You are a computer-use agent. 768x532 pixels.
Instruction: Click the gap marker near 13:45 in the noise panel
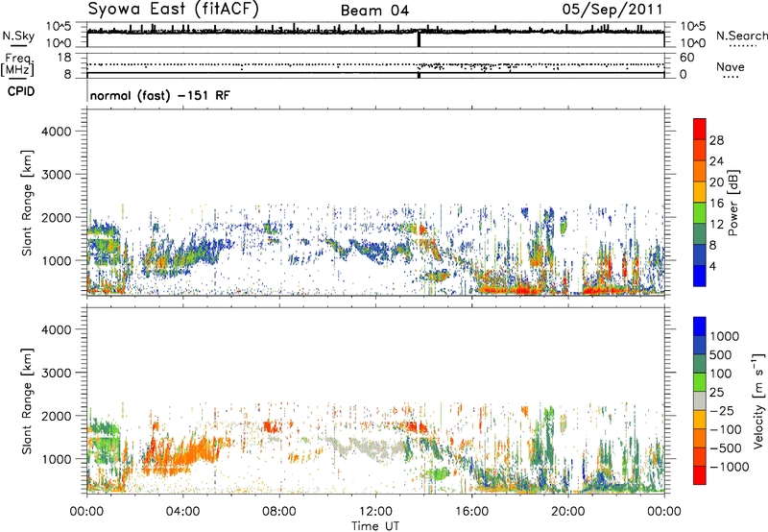click(x=419, y=39)
